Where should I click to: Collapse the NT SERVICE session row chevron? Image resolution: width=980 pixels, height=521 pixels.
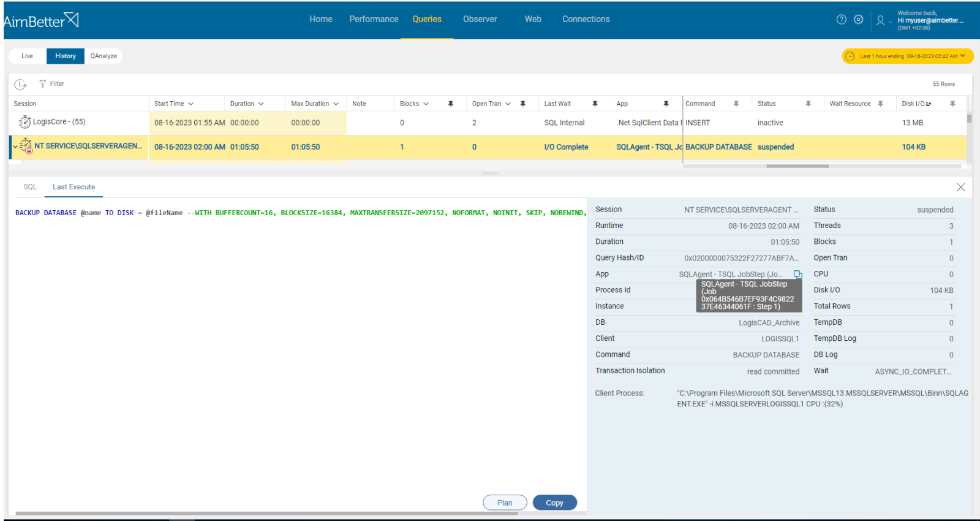point(15,147)
